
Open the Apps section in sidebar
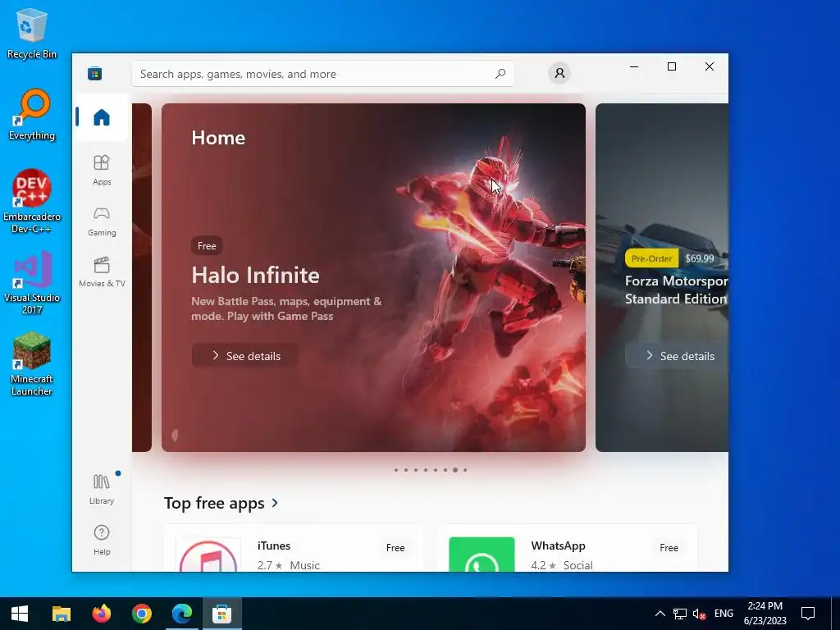102,170
